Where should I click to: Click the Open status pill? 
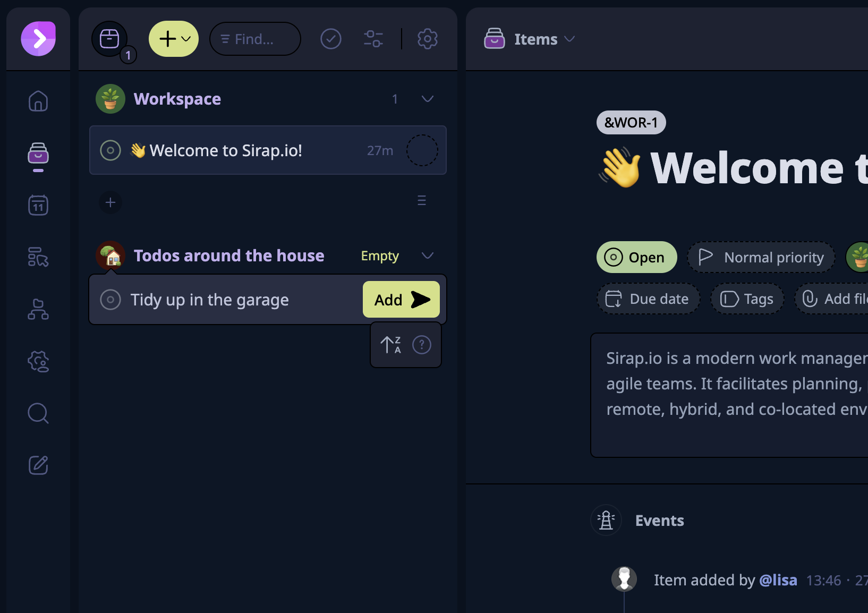pyautogui.click(x=636, y=257)
